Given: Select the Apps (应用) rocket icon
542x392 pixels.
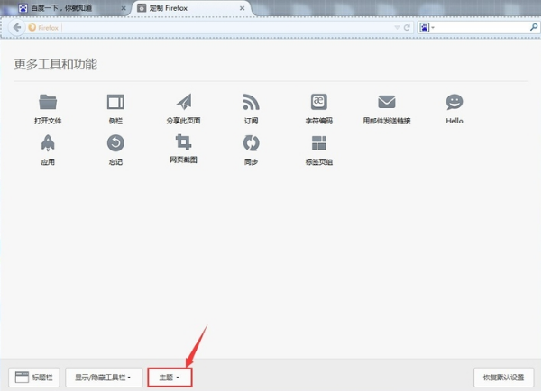Looking at the screenshot, I should [48, 143].
